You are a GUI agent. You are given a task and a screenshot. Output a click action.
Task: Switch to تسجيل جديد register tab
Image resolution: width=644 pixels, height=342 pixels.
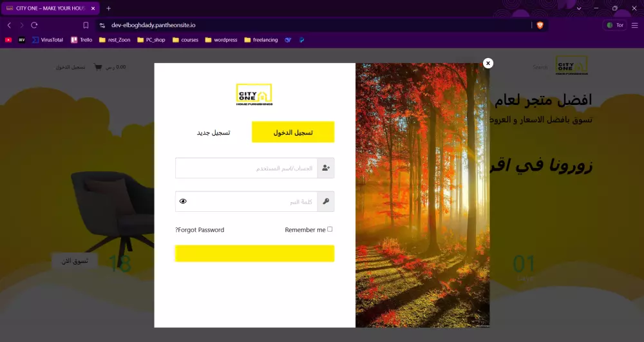pyautogui.click(x=213, y=132)
